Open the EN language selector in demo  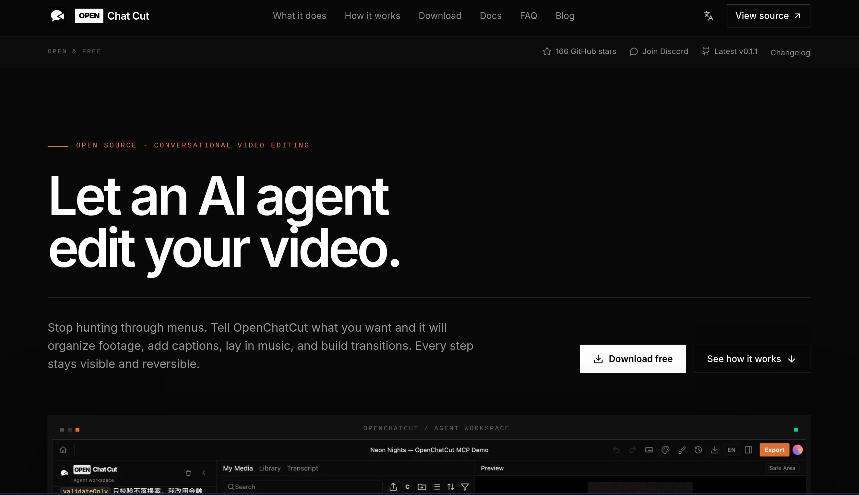[x=731, y=450]
